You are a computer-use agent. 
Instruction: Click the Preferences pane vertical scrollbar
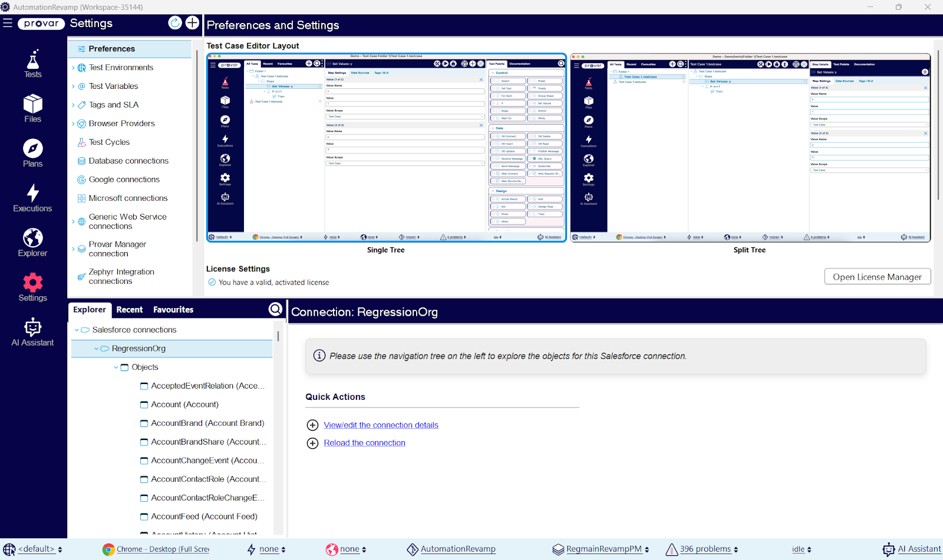click(938, 124)
